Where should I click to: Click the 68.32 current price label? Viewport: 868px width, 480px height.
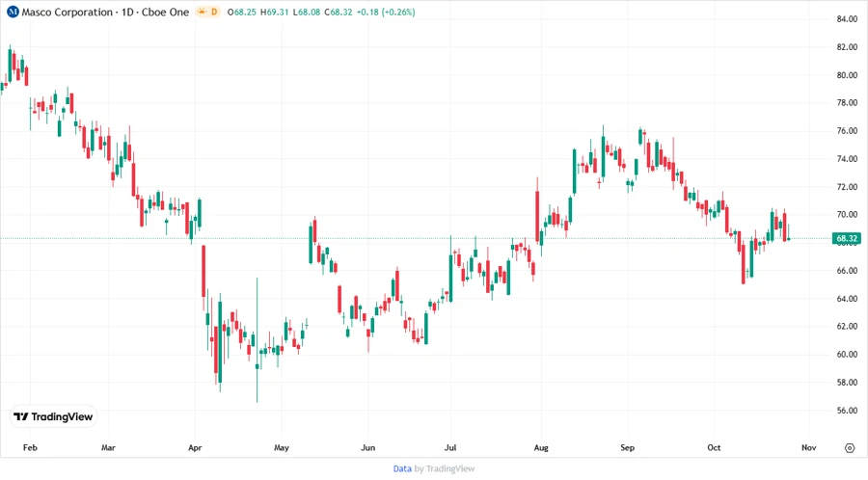tap(847, 238)
